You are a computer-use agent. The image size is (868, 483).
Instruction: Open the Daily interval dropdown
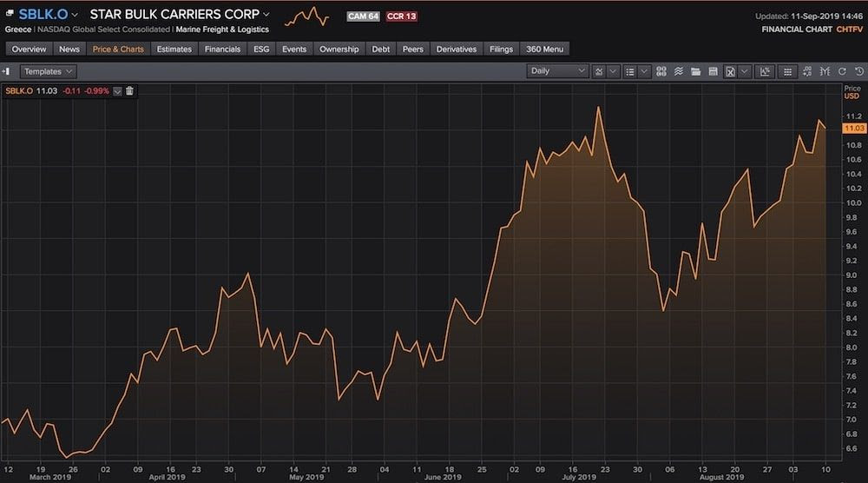click(x=557, y=71)
